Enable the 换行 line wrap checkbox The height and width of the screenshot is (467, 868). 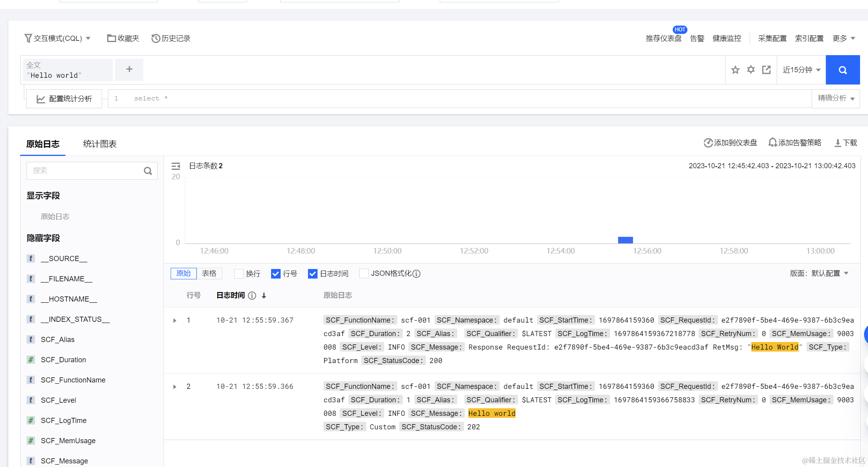(239, 274)
